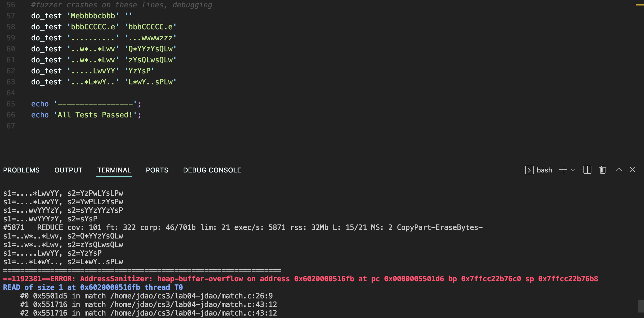Split the terminal panel

(x=587, y=170)
